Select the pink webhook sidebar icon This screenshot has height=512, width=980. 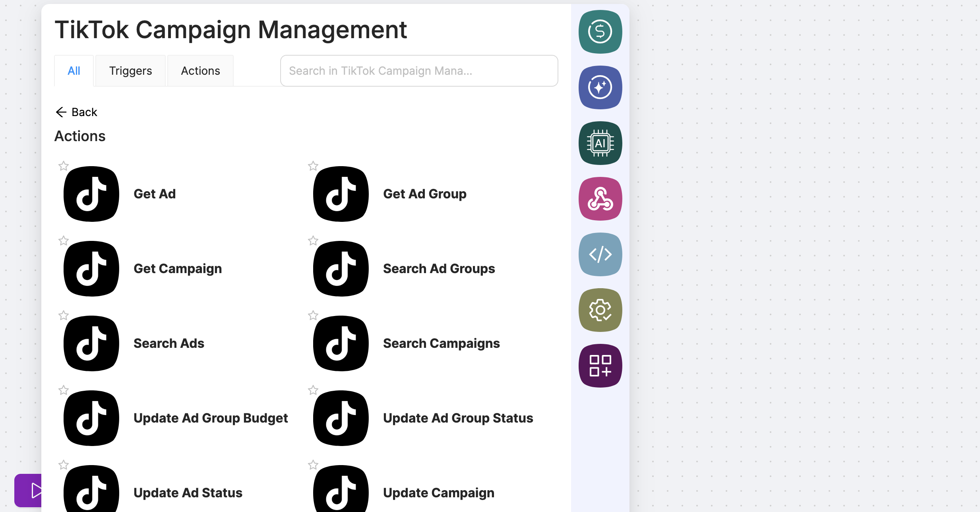(x=600, y=199)
